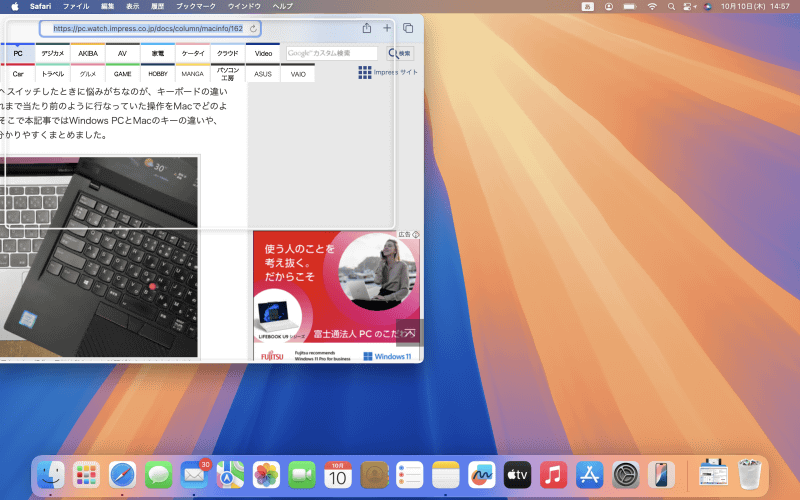Open Music app in Dock
The image size is (800, 500).
click(x=554, y=475)
